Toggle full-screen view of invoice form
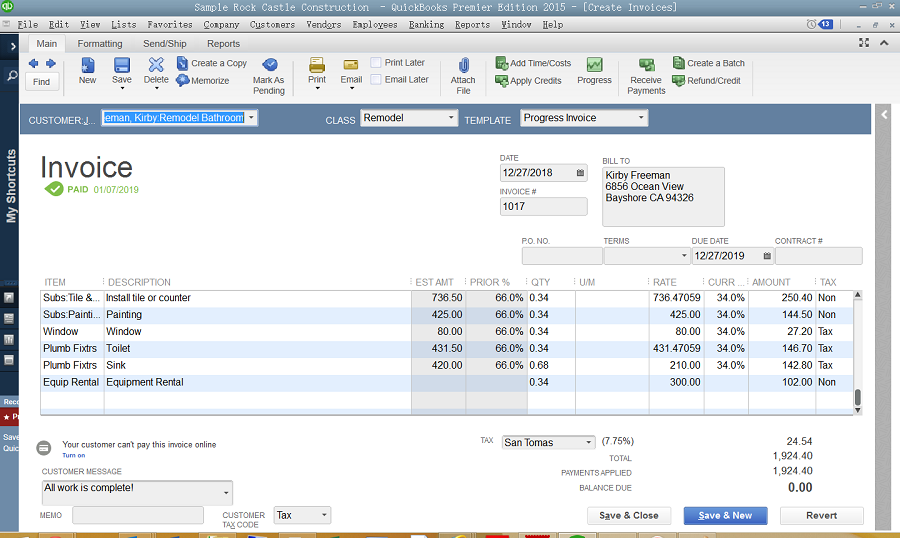Screen dimensions: 900x538 (864, 43)
